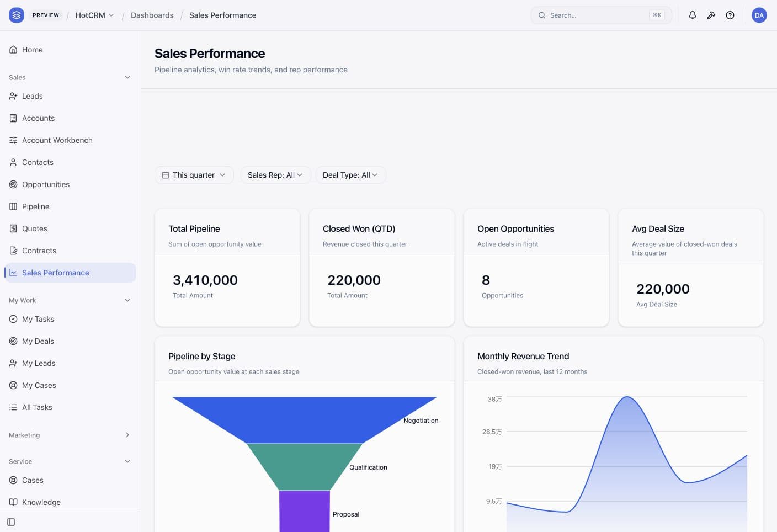Click the Sales Performance chart icon
Viewport: 777px width, 532px height.
[x=13, y=273]
